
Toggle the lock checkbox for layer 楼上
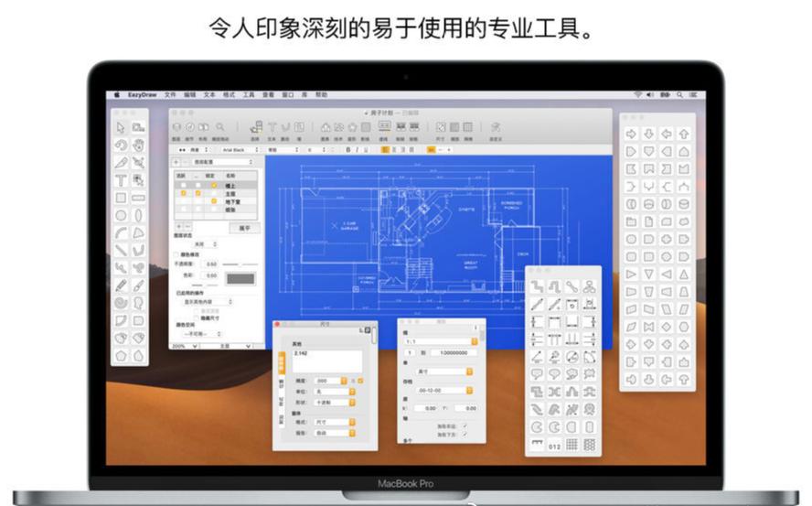pyautogui.click(x=214, y=186)
